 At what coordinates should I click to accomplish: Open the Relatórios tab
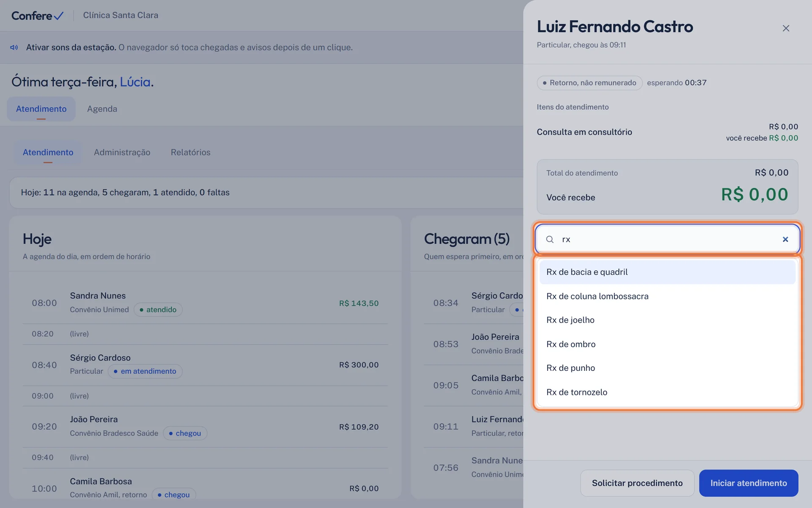click(190, 152)
